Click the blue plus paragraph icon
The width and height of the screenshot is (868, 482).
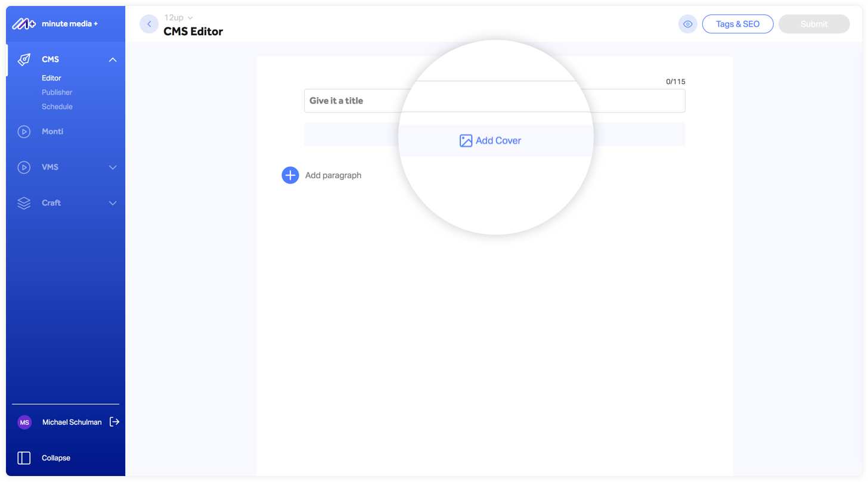pyautogui.click(x=290, y=175)
